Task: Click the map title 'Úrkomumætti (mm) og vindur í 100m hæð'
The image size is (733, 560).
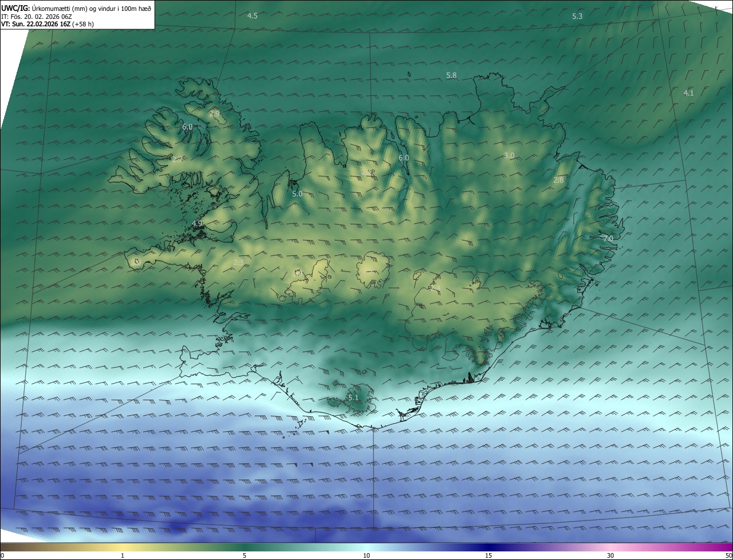Action: coord(92,9)
